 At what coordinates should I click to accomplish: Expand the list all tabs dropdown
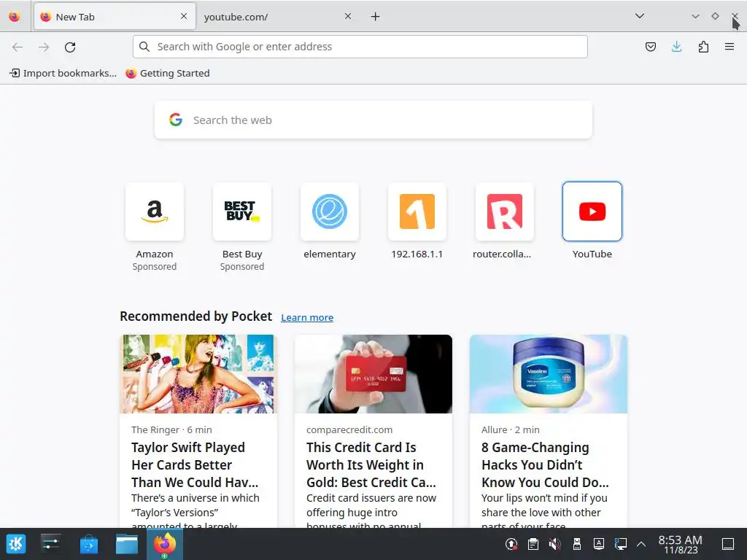tap(640, 16)
